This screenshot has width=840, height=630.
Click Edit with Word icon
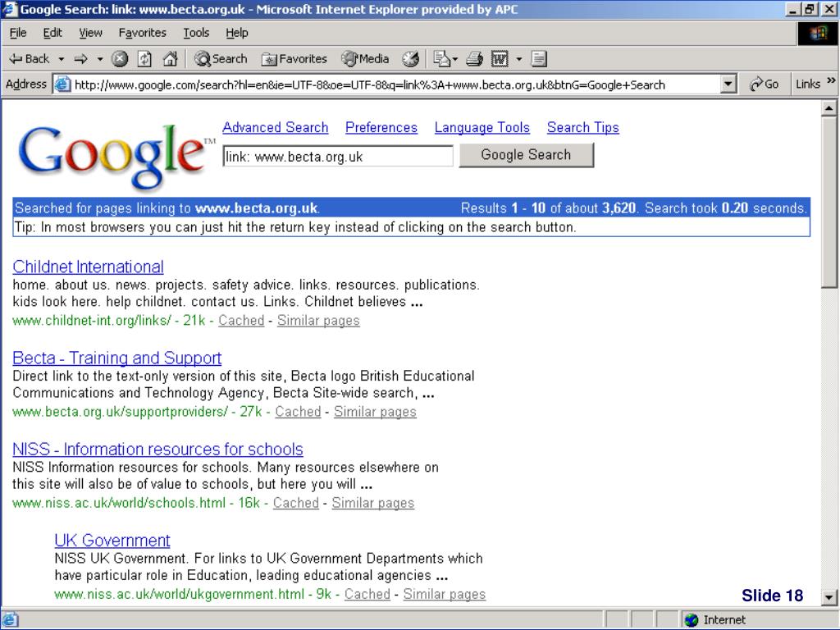(500, 59)
